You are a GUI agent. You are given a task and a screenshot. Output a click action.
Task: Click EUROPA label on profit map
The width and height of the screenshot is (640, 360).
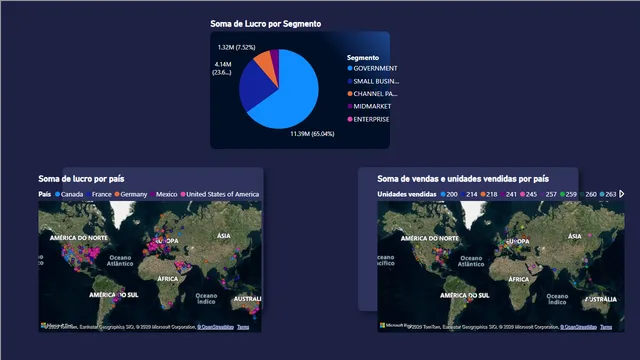[x=168, y=241]
